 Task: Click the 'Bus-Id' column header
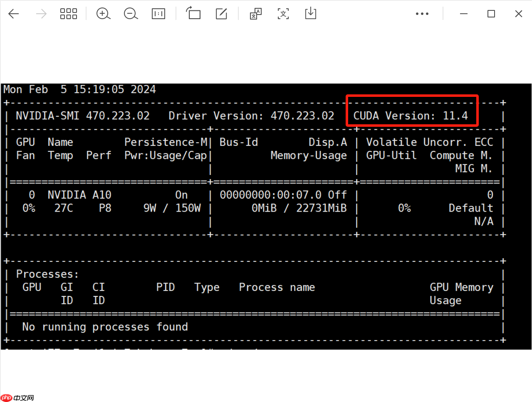239,142
